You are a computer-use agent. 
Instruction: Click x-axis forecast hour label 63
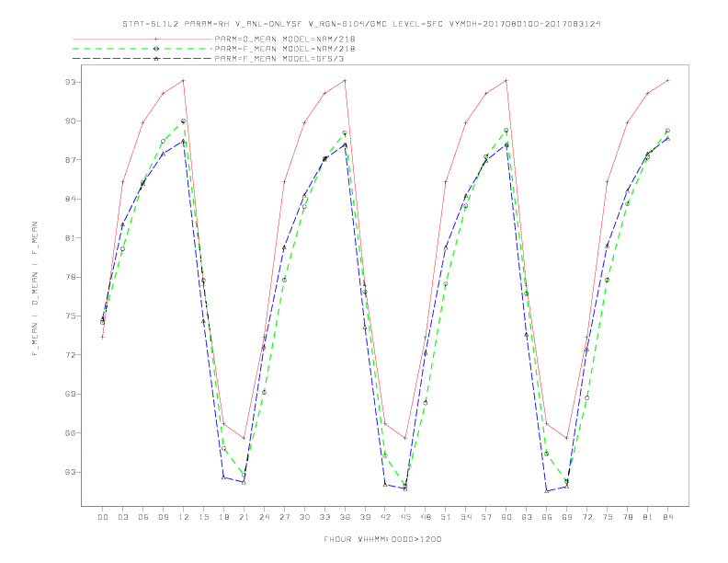[x=527, y=517]
